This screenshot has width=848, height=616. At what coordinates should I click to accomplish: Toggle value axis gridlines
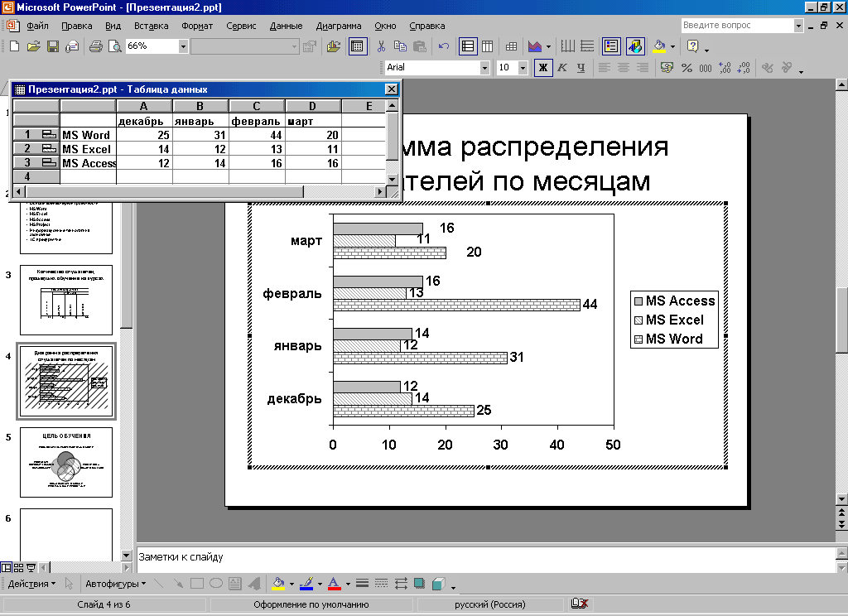(587, 46)
